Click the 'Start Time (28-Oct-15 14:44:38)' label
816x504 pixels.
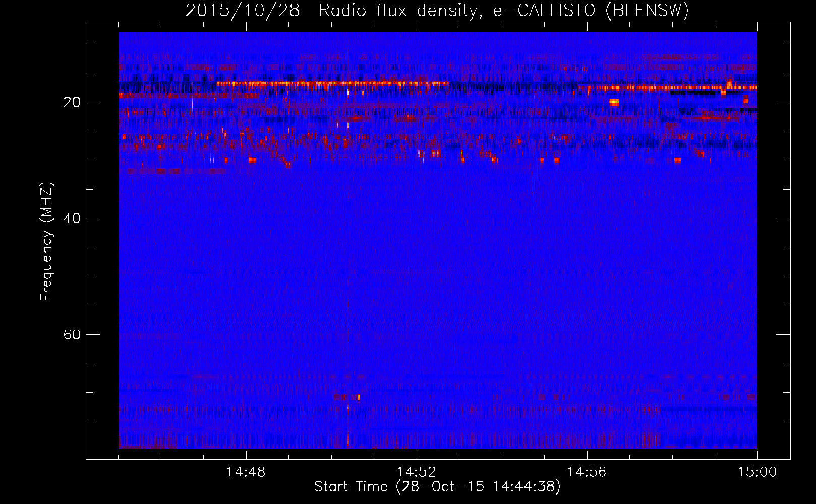click(x=437, y=487)
